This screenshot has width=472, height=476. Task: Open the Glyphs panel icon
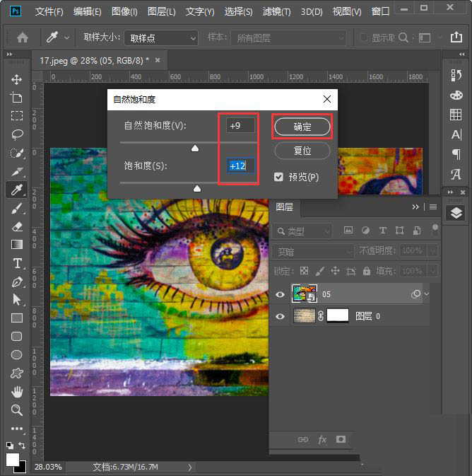click(456, 174)
